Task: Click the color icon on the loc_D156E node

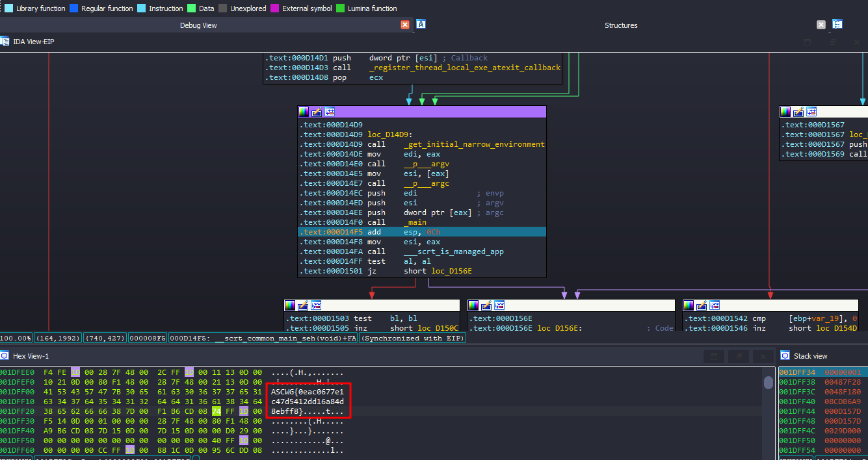Action: [x=473, y=305]
